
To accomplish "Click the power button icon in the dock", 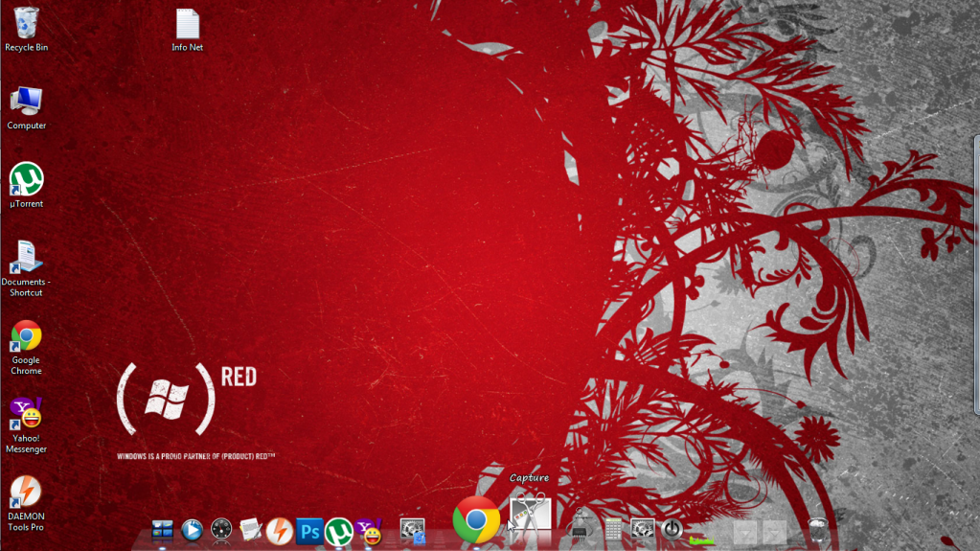I will (672, 529).
